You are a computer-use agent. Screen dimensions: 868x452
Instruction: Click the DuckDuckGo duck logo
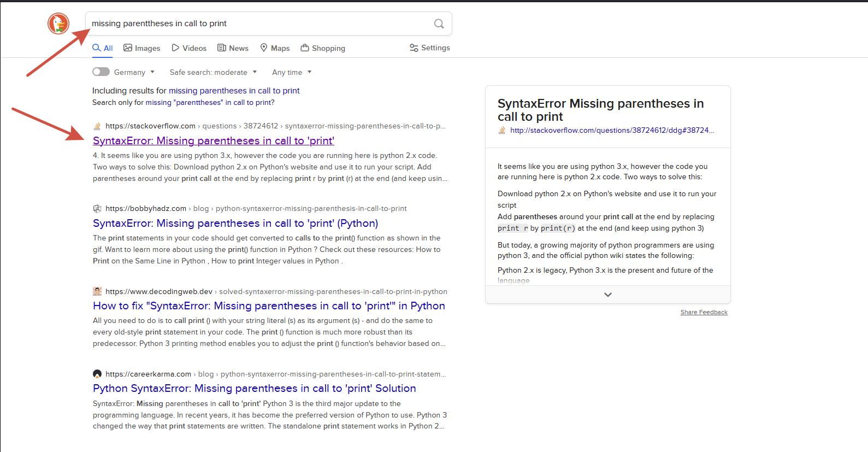point(58,24)
